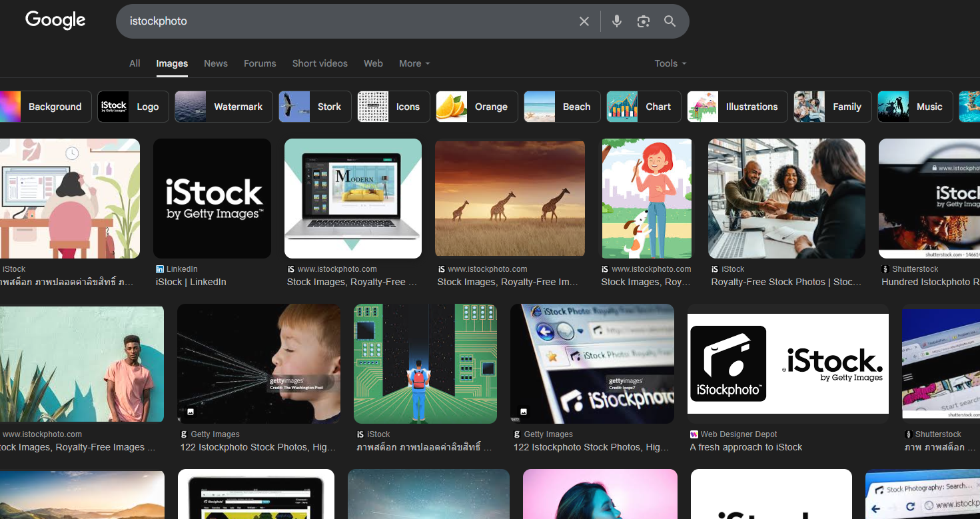This screenshot has width=980, height=519.
Task: Click the search input field
Action: [x=333, y=21]
